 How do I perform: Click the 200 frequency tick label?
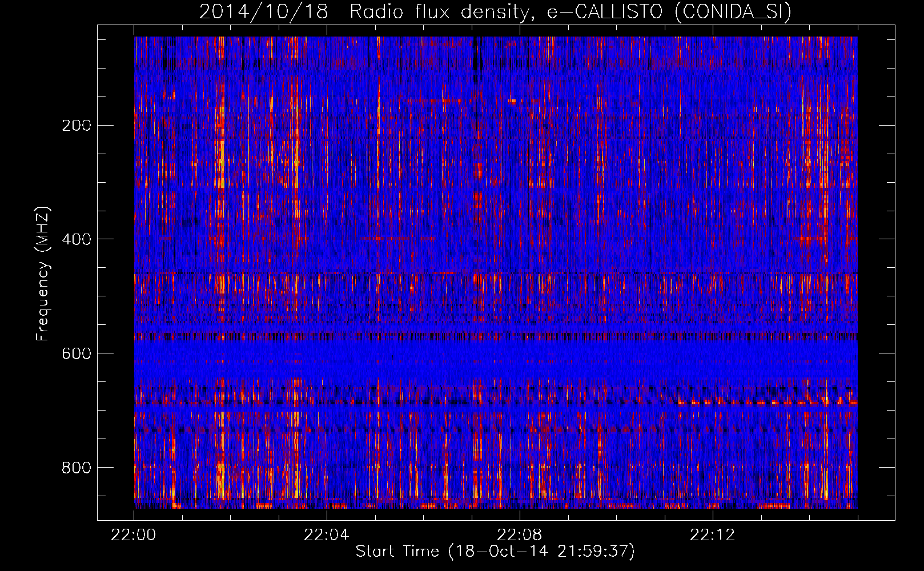pyautogui.click(x=76, y=126)
